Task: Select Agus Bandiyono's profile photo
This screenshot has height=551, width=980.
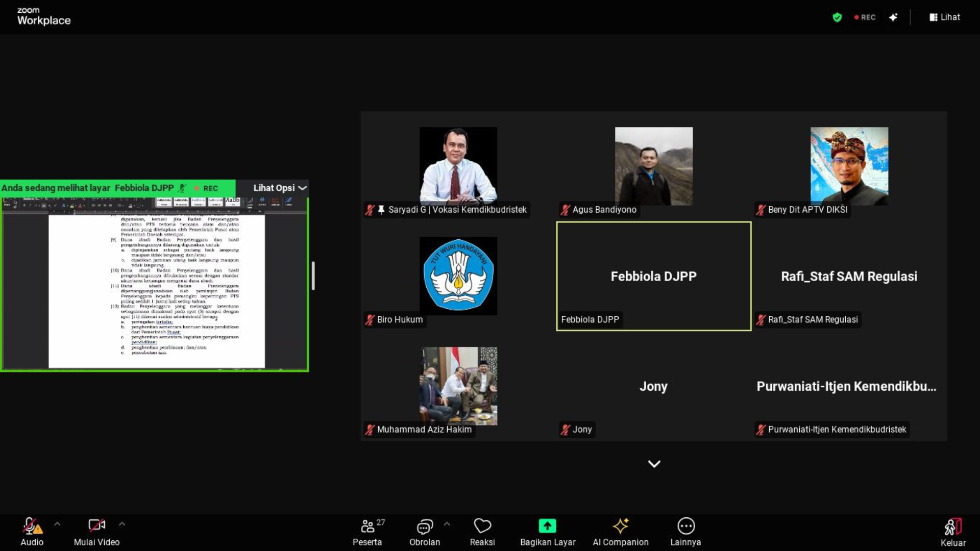Action: 654,166
